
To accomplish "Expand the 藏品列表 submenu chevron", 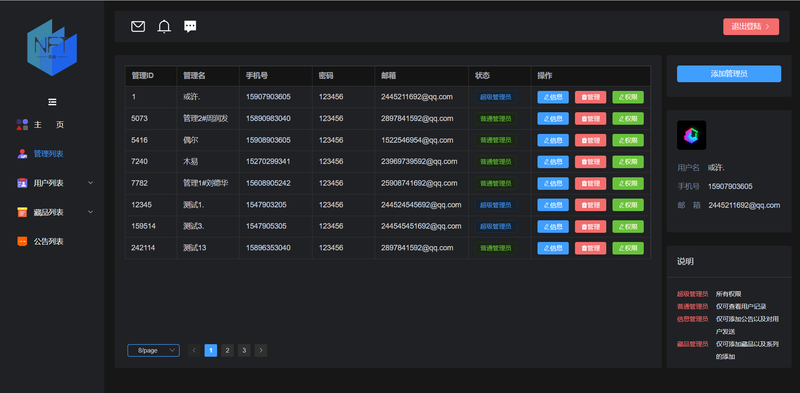I will pos(90,212).
